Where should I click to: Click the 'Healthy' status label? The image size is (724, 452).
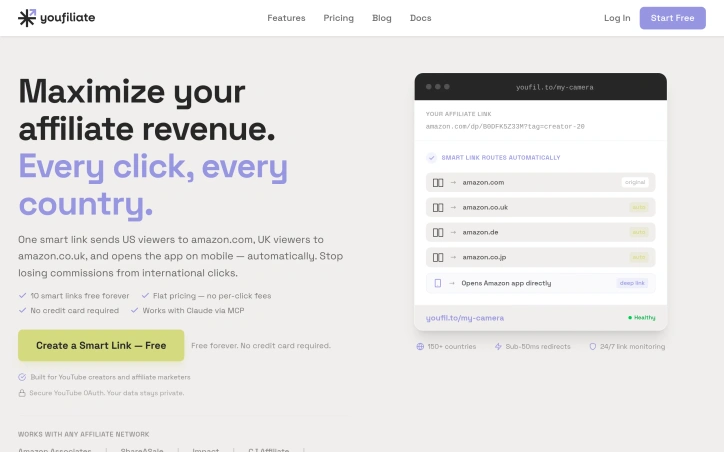point(645,318)
